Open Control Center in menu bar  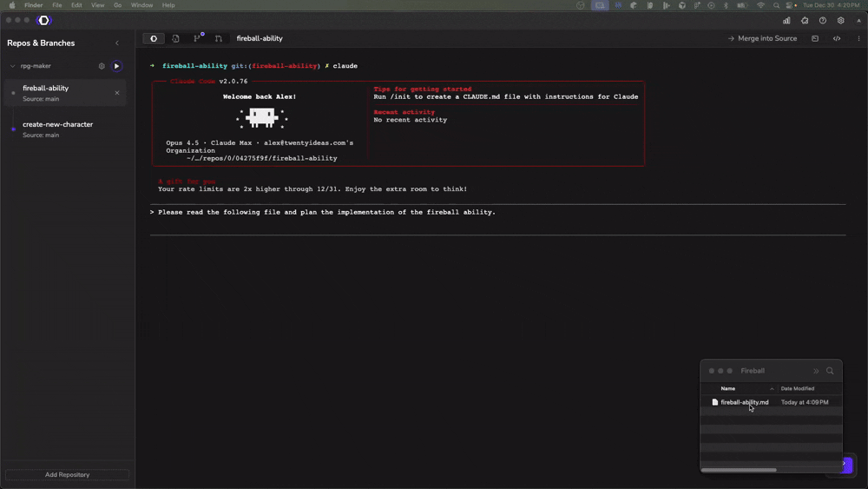click(791, 5)
